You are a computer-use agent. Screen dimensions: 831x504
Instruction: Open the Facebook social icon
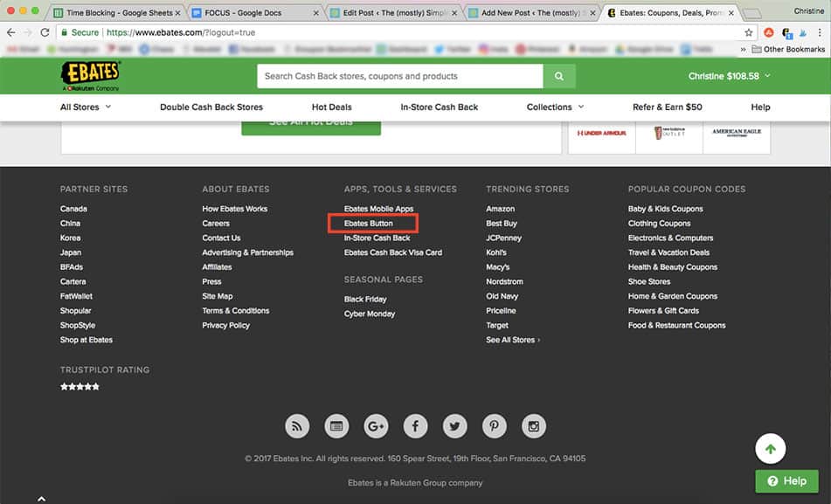(x=416, y=426)
